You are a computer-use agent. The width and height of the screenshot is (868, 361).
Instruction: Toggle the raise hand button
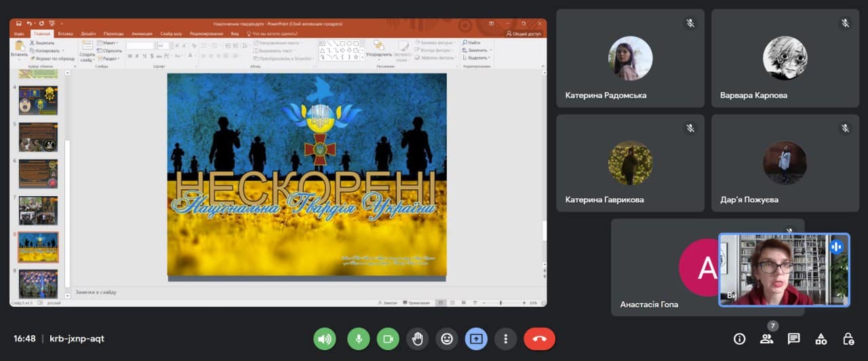(417, 339)
